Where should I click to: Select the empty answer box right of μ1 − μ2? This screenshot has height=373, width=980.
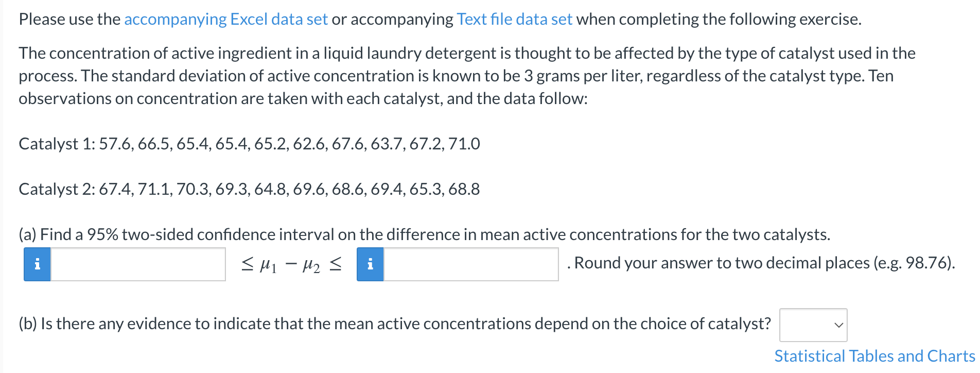click(x=471, y=265)
